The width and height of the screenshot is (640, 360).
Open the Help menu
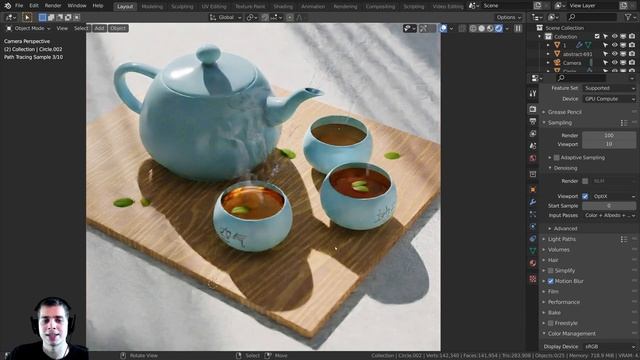[98, 6]
